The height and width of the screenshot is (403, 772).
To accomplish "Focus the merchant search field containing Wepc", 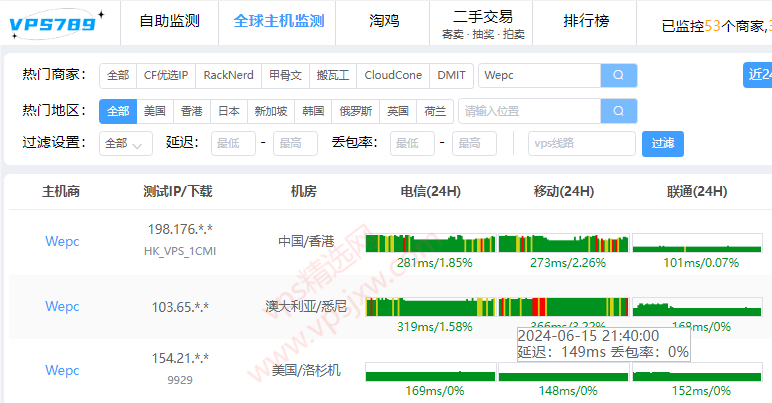I will (540, 75).
